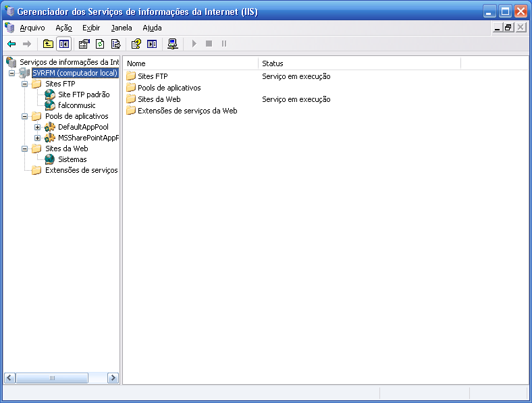Image resolution: width=532 pixels, height=403 pixels.
Task: Select Pools de aplicativos in the right list
Action: click(x=169, y=88)
